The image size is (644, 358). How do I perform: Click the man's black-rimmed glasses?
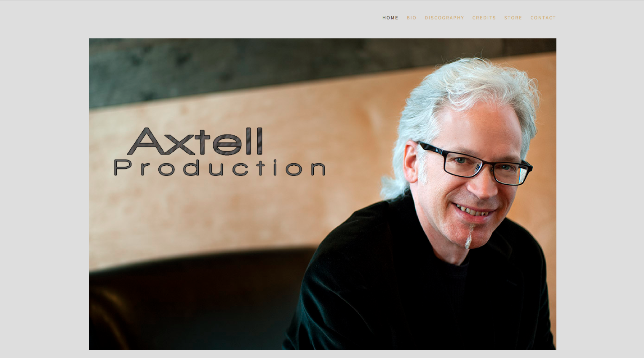pos(474,164)
